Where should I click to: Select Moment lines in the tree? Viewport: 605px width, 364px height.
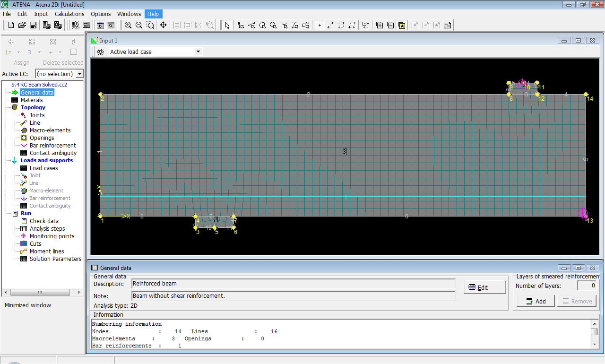coord(47,251)
